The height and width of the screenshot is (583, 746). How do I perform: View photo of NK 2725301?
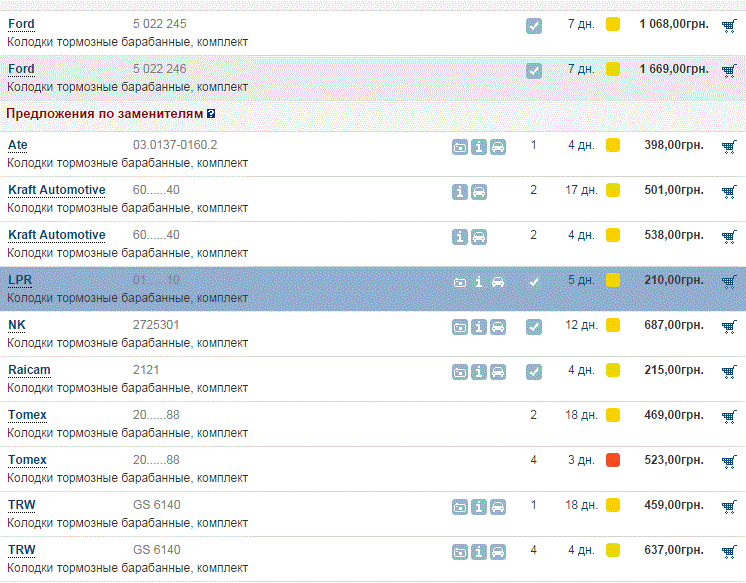(460, 327)
